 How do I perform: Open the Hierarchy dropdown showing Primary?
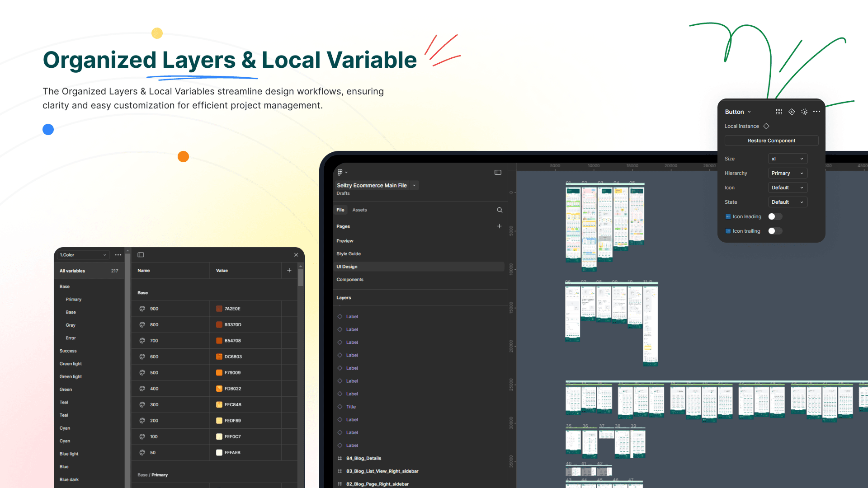click(x=787, y=173)
